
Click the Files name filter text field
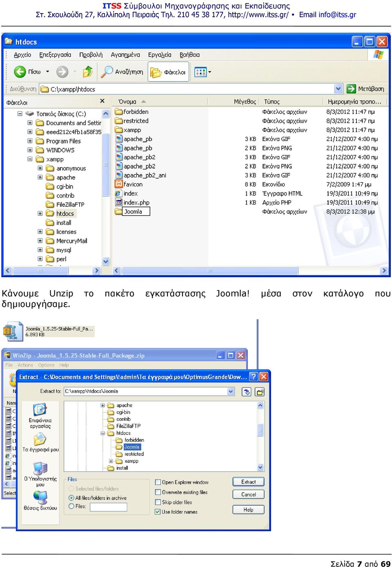click(108, 506)
